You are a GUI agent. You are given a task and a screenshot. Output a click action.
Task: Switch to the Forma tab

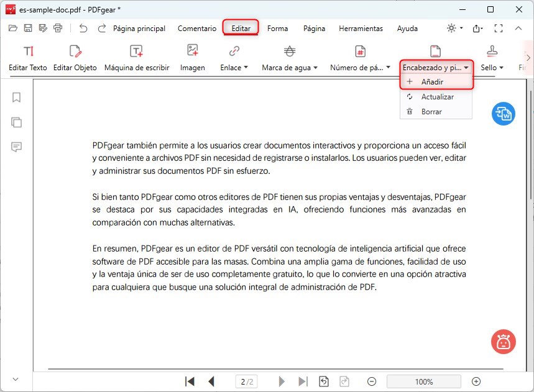[x=277, y=29]
